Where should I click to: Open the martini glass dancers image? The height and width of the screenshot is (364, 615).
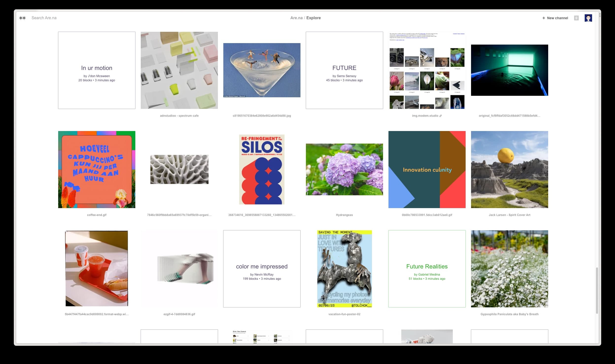tap(262, 70)
